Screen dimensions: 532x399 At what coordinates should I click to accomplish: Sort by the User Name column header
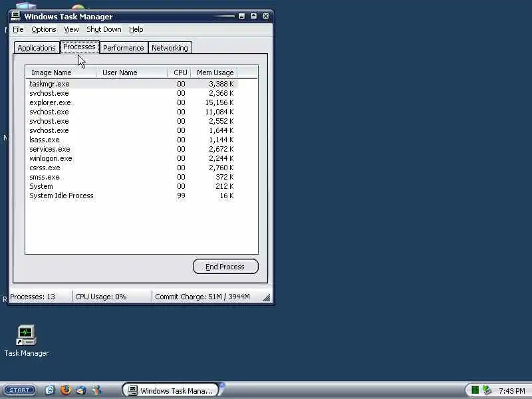[x=132, y=72]
